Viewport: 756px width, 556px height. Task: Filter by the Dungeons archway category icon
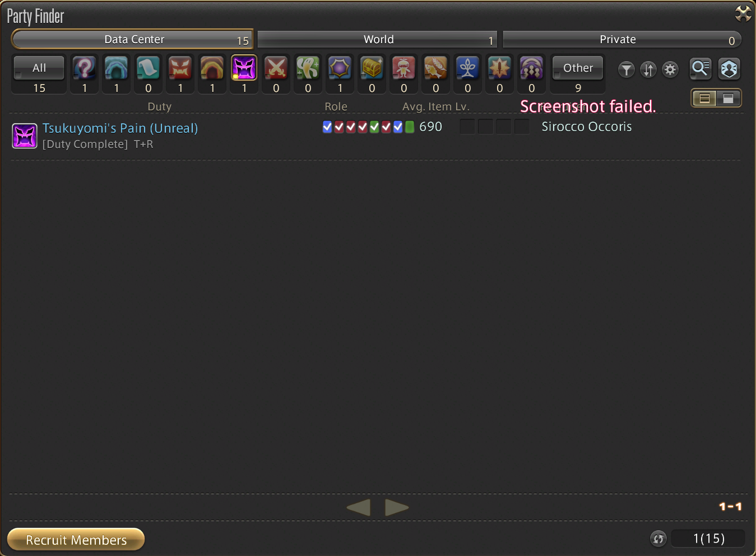(x=117, y=68)
